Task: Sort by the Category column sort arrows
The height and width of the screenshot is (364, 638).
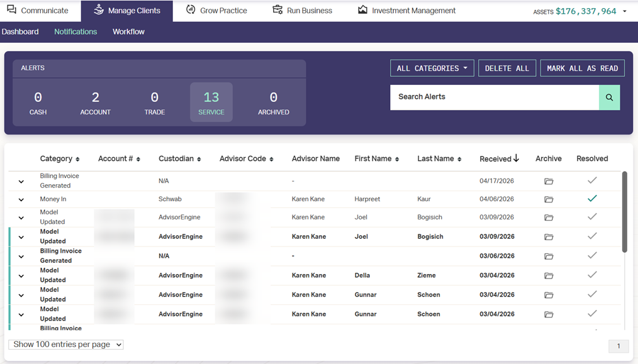Action: point(77,160)
